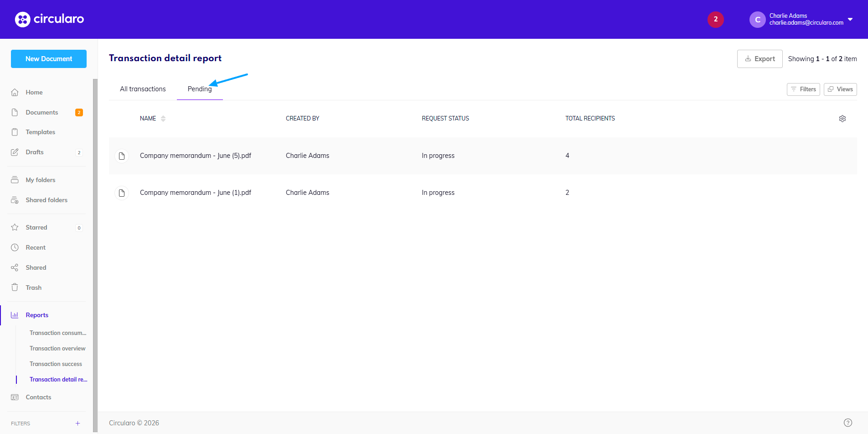This screenshot has height=434, width=868.
Task: Go to Trash in the sidebar
Action: pos(34,288)
